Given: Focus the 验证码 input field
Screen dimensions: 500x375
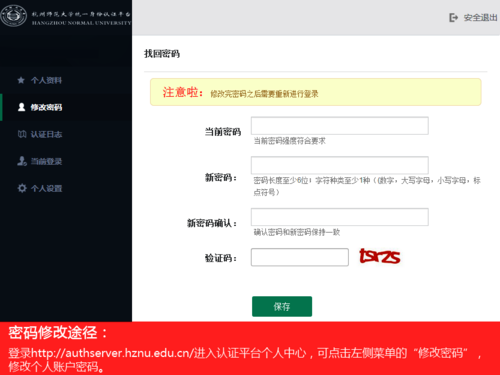Looking at the screenshot, I should click(x=300, y=257).
